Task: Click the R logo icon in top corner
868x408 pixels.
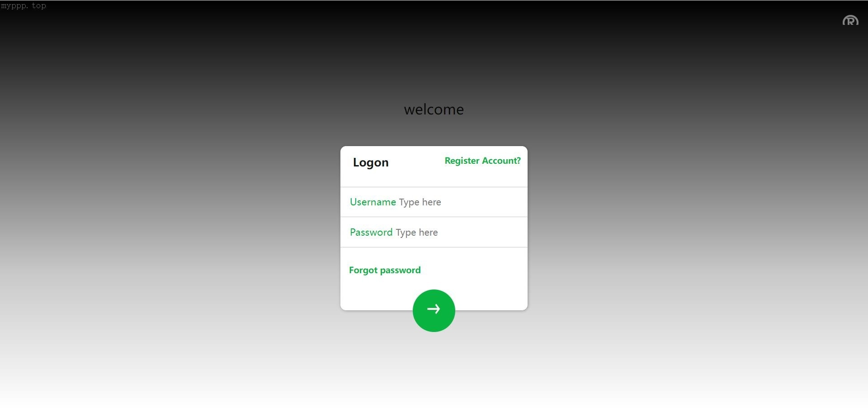Action: point(850,21)
